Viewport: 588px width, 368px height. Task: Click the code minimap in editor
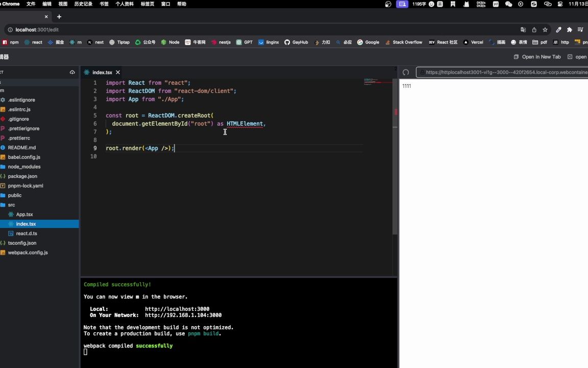[378, 81]
